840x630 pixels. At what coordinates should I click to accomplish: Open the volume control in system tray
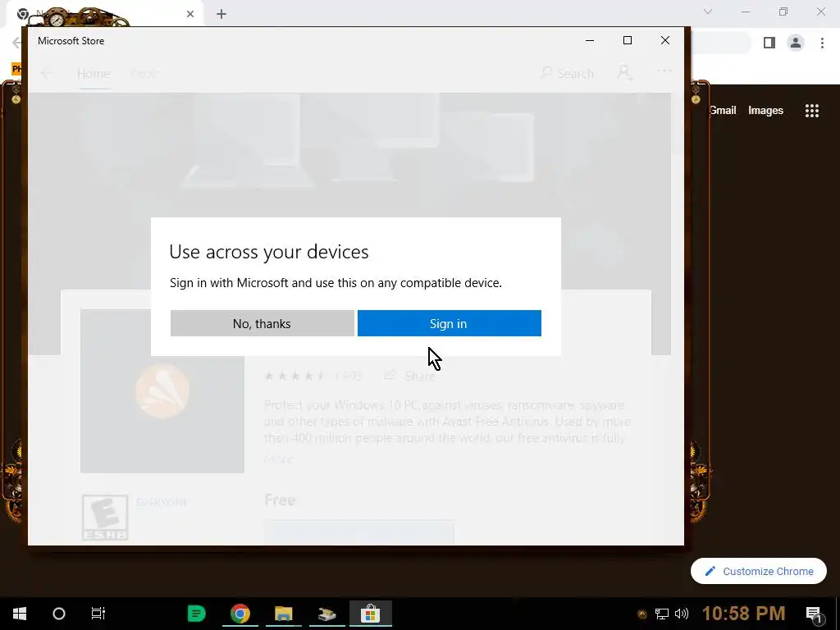click(682, 614)
